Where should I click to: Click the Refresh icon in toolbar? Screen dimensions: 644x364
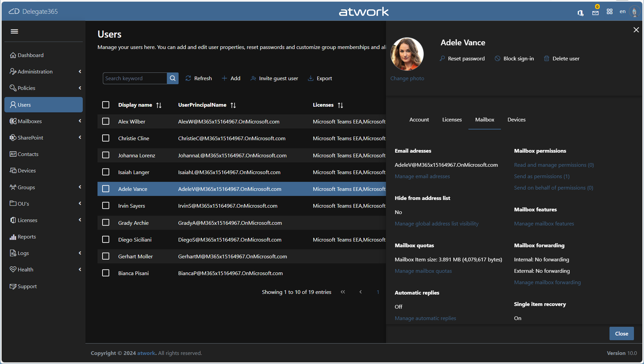tap(188, 78)
